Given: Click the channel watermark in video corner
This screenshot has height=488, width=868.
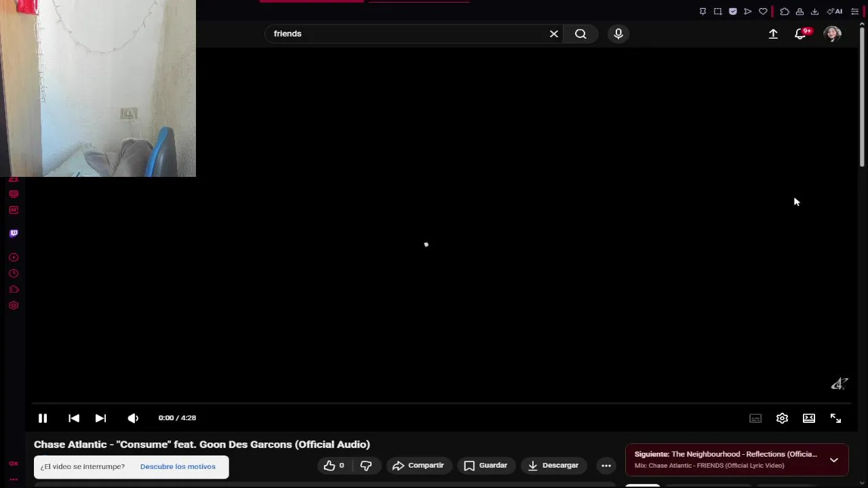Looking at the screenshot, I should pos(840,384).
